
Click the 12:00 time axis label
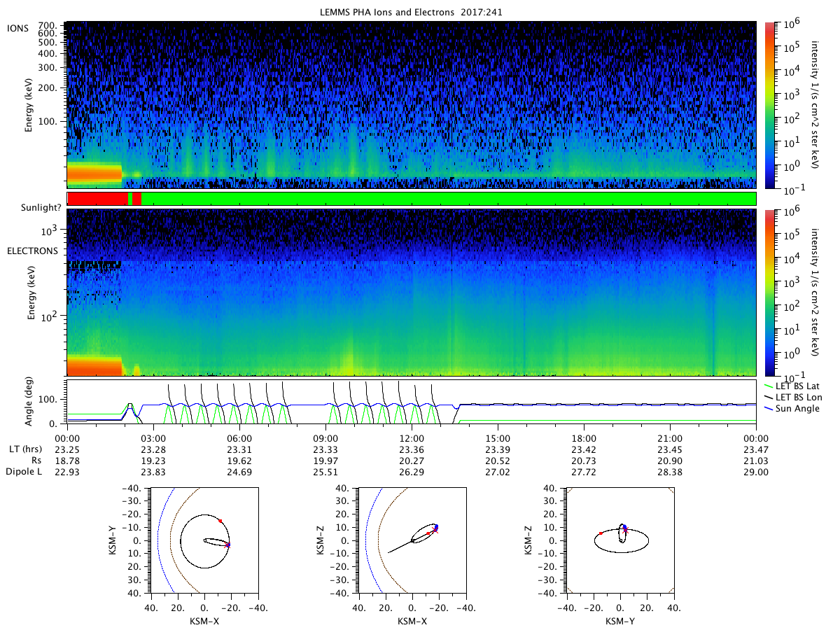[x=412, y=438]
